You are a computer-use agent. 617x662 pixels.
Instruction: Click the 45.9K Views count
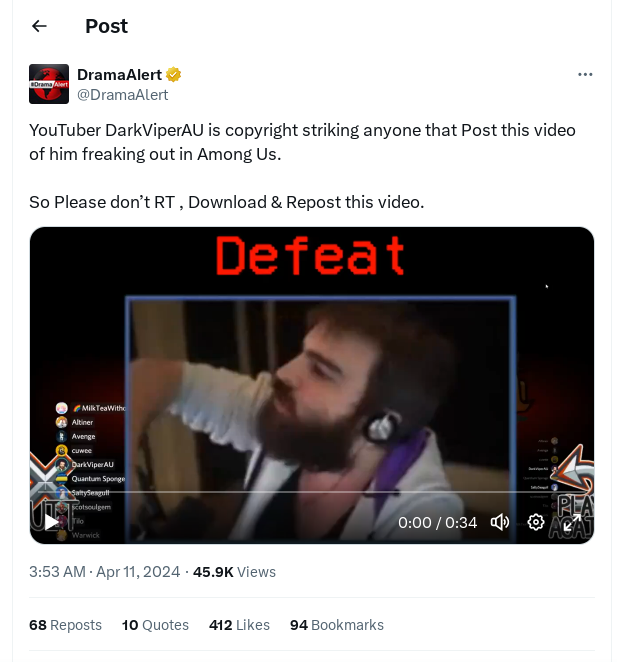(x=234, y=572)
